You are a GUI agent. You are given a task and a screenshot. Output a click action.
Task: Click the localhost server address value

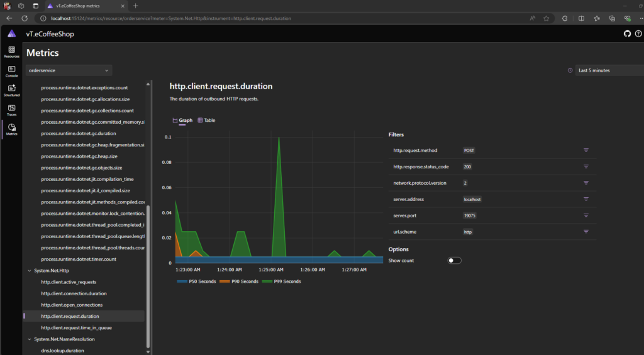472,199
